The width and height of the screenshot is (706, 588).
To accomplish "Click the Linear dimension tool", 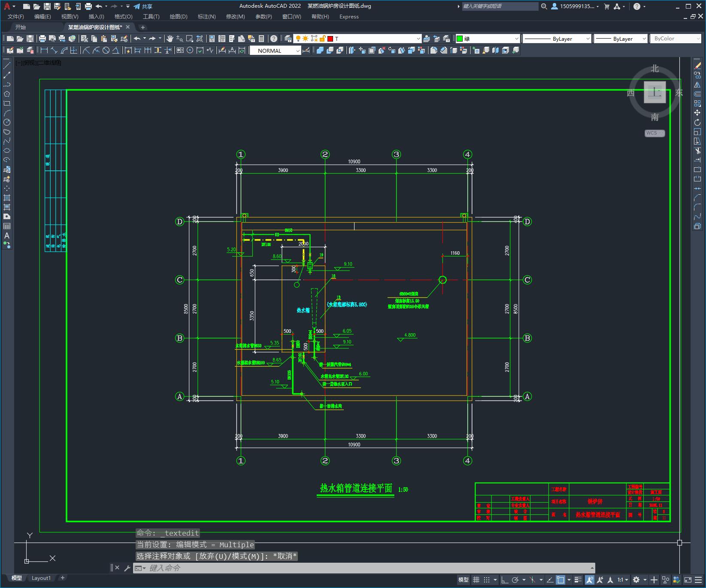I will click(x=44, y=50).
